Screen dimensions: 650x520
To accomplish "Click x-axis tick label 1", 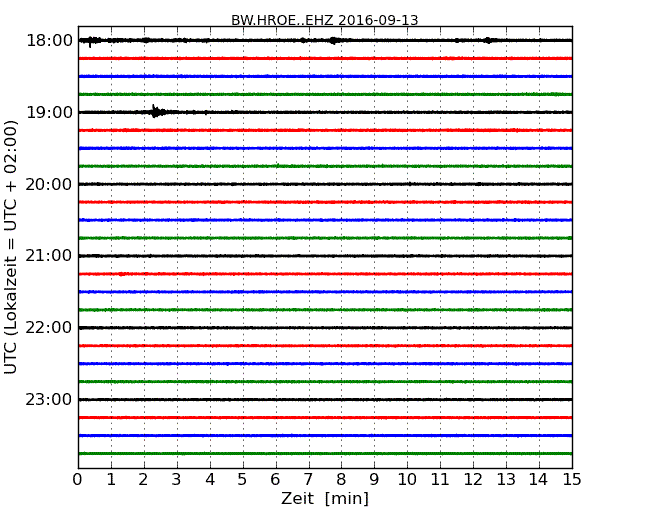I will [111, 480].
